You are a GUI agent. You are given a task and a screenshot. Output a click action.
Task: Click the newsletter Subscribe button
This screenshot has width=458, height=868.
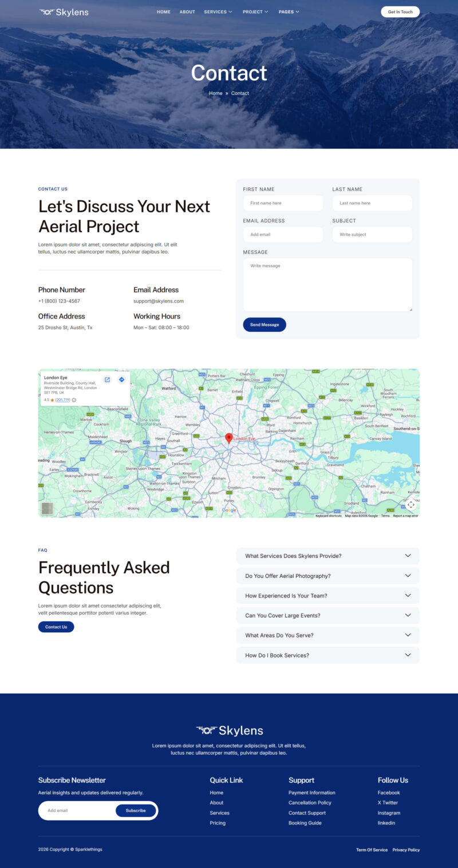pyautogui.click(x=136, y=811)
